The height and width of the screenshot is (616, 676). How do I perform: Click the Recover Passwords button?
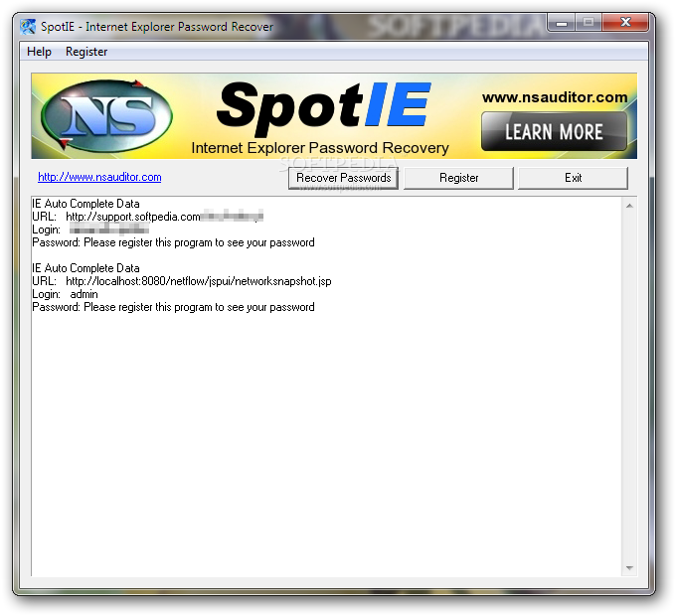click(343, 178)
